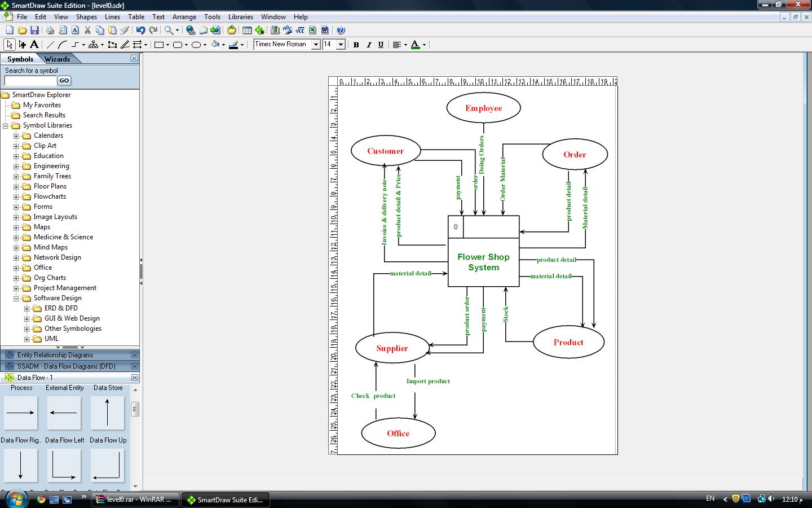The width and height of the screenshot is (812, 508).
Task: Select the ellipse shape tool
Action: pyautogui.click(x=196, y=45)
